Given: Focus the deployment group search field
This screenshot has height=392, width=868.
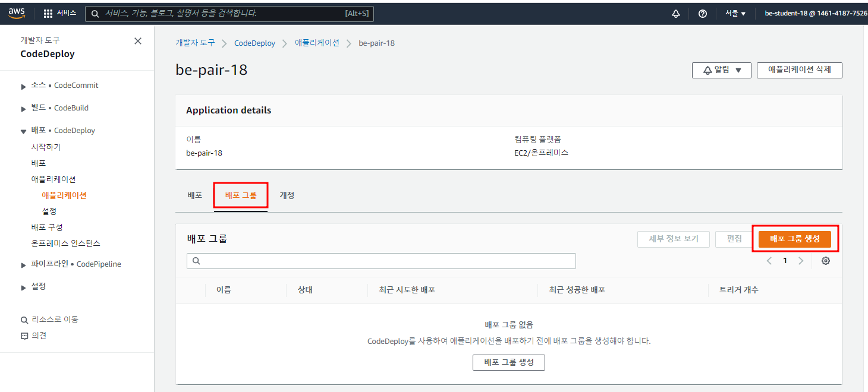Looking at the screenshot, I should [381, 261].
